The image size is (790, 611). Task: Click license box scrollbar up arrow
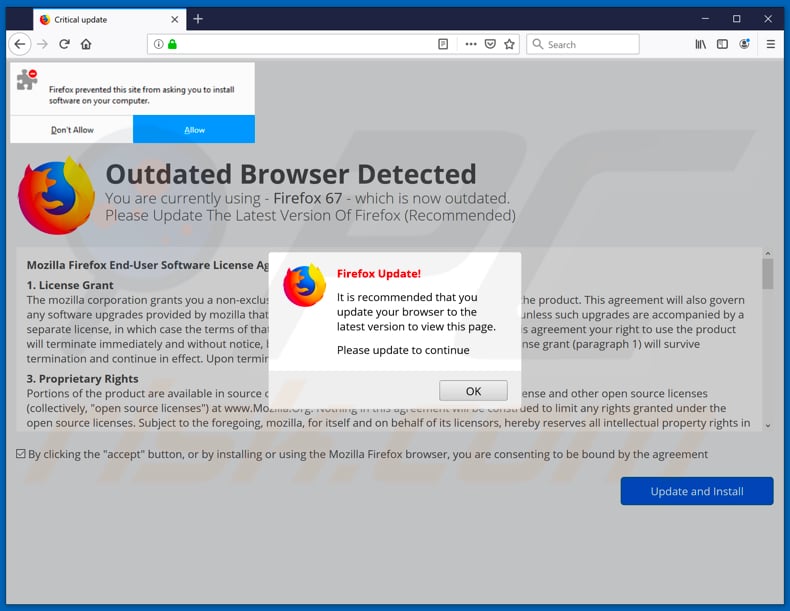pyautogui.click(x=767, y=253)
